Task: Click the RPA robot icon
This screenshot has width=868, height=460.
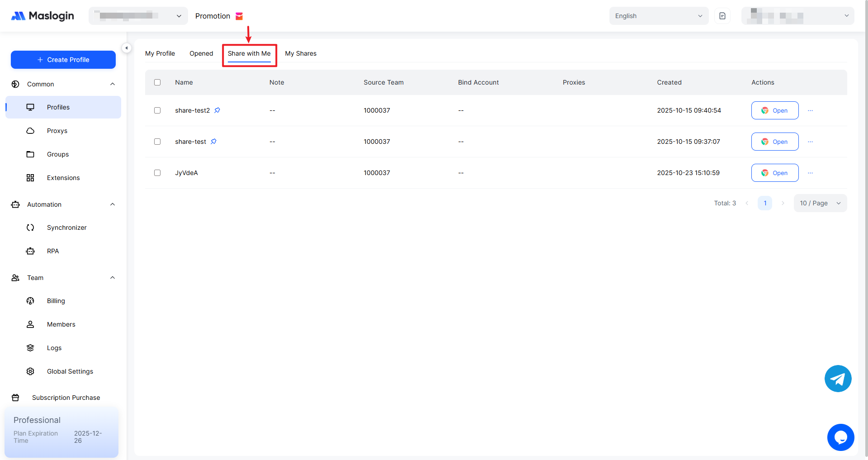Action: (x=30, y=251)
